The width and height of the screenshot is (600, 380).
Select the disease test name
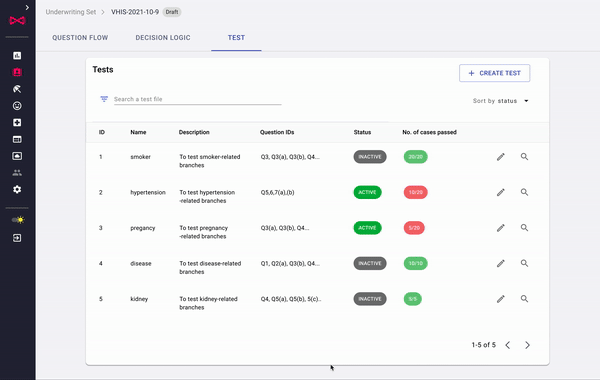pos(141,264)
